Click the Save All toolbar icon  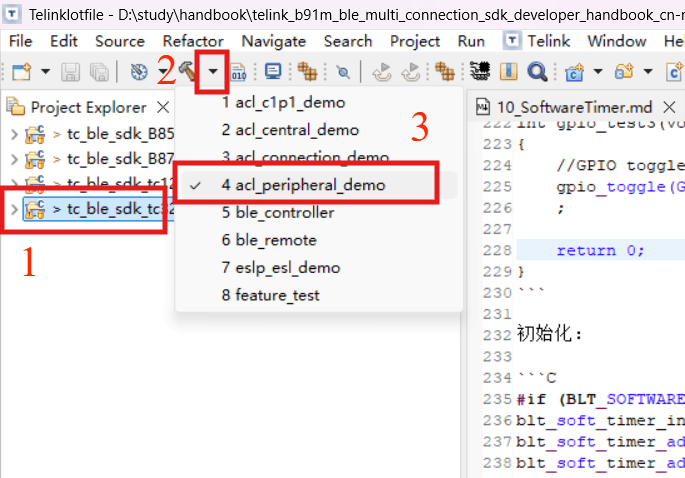click(99, 72)
